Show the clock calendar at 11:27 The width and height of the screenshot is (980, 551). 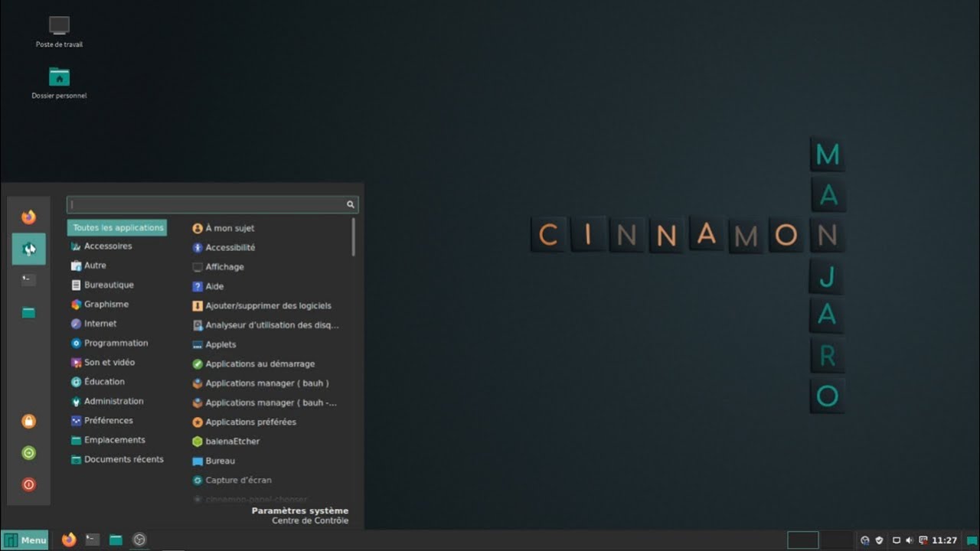[945, 540]
